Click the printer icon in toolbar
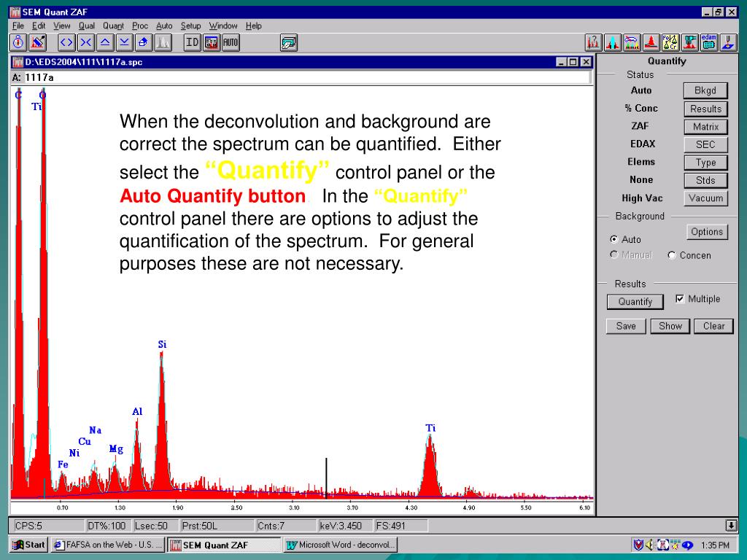The height and width of the screenshot is (560, 747). [289, 42]
